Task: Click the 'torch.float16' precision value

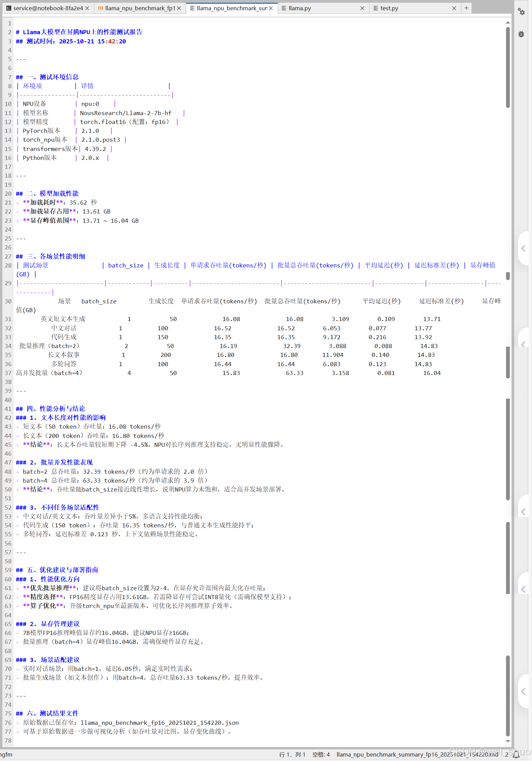Action: [103, 122]
